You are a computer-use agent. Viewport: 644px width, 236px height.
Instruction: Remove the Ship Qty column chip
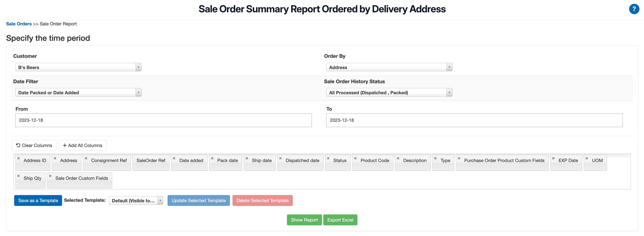click(19, 176)
